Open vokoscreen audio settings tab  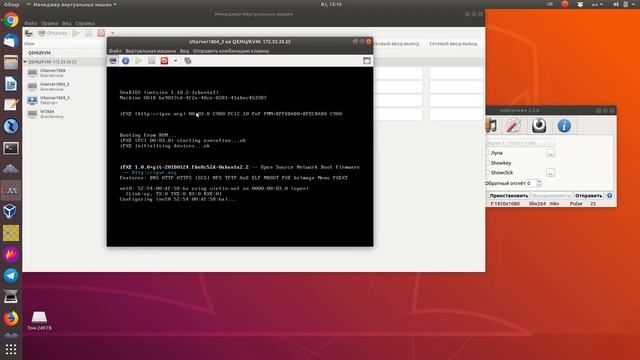point(491,126)
